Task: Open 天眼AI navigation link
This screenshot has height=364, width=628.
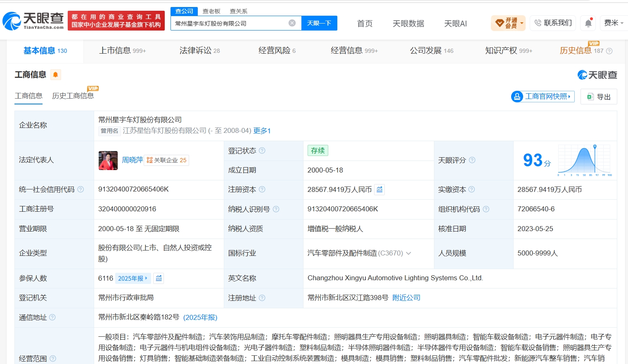Action: tap(455, 24)
